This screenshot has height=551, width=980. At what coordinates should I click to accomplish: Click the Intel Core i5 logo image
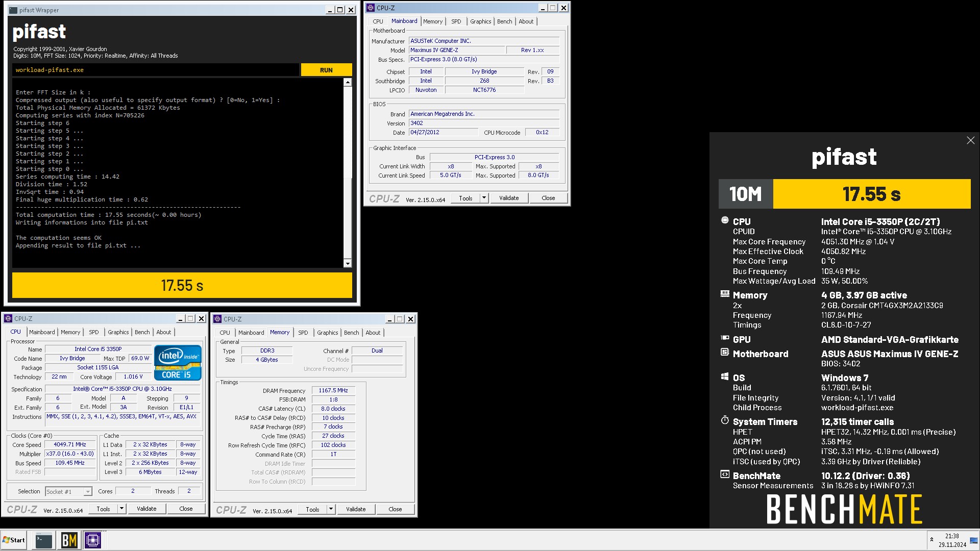pos(178,363)
